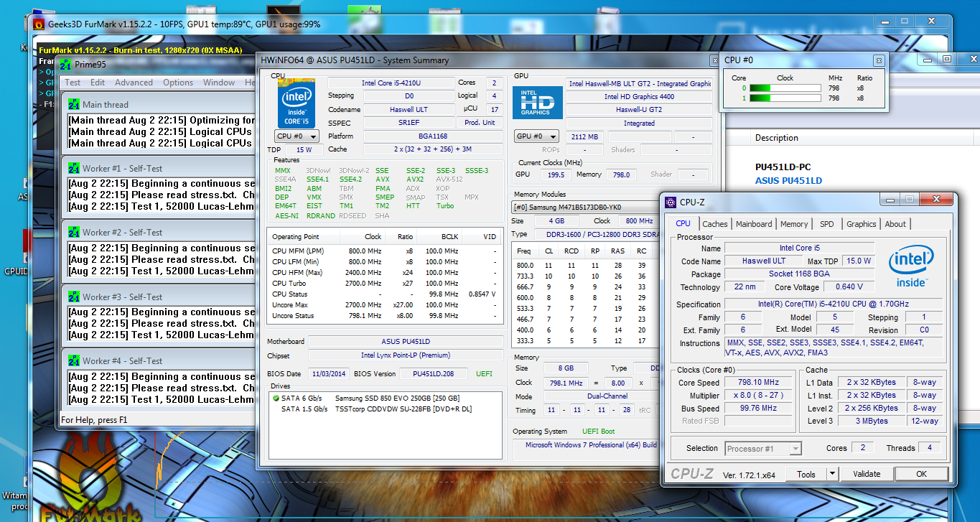980x522 pixels.
Task: Open the Advanced menu in Prime95
Action: (134, 83)
